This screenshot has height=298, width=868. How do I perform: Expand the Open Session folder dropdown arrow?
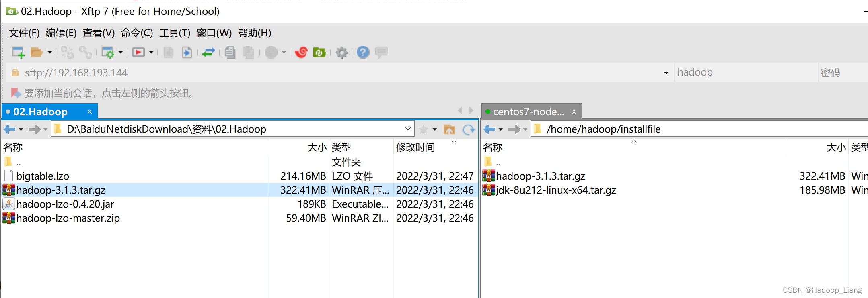point(50,52)
